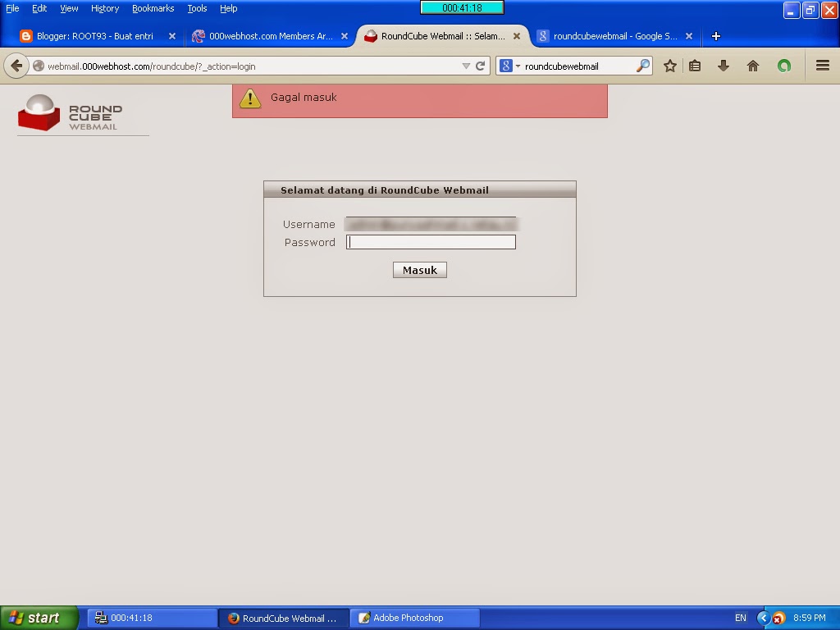Open the downloads arrow icon
Viewport: 840px width, 630px height.
(724, 66)
